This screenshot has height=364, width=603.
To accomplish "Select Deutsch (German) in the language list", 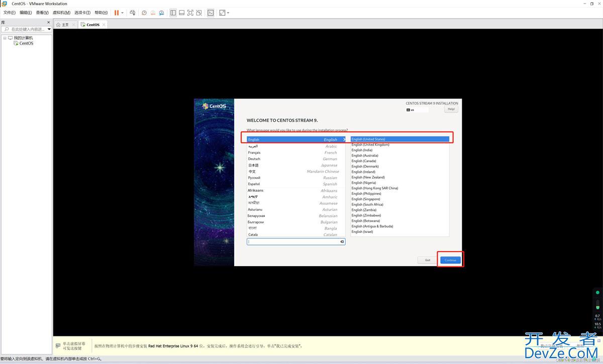I will (x=297, y=159).
